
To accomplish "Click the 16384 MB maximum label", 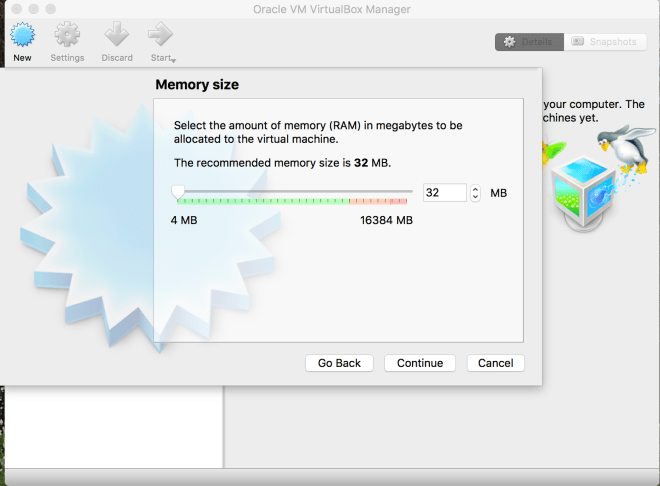I will coord(386,220).
